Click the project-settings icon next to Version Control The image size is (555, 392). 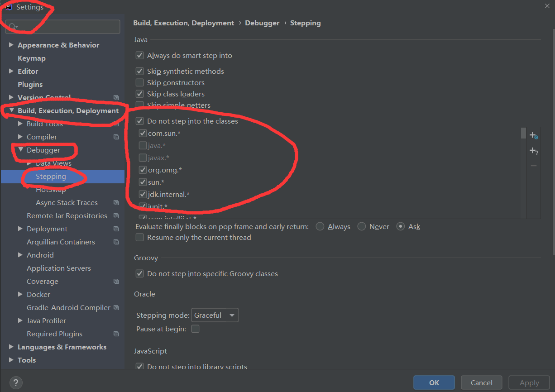[x=116, y=97]
